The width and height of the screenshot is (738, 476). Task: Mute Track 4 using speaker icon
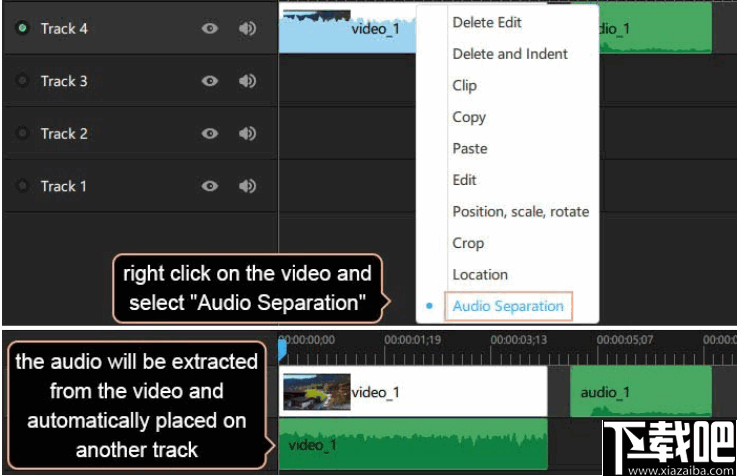point(247,28)
